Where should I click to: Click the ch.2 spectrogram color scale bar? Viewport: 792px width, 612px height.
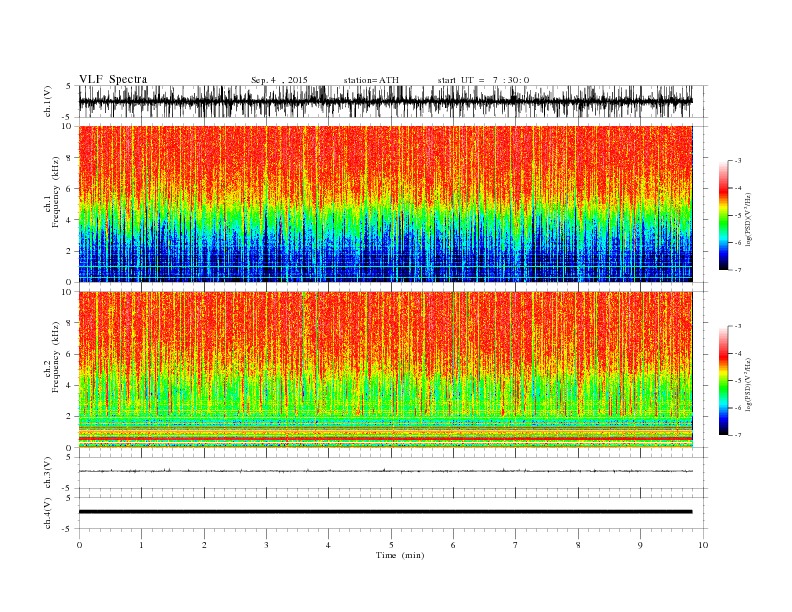723,381
